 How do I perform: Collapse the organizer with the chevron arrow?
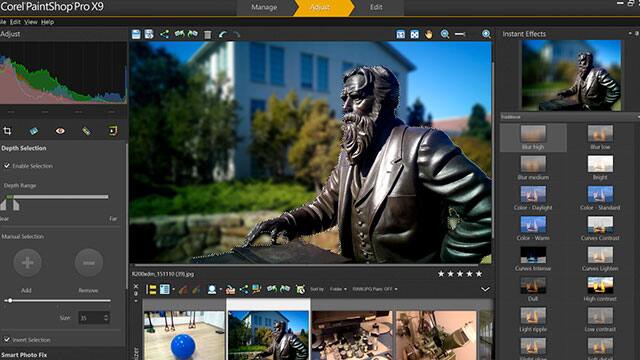485,289
